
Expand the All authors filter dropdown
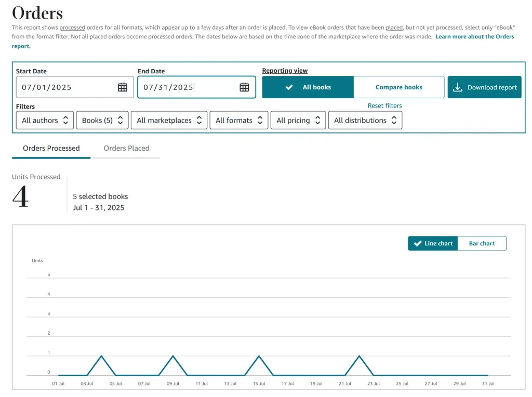coord(45,120)
